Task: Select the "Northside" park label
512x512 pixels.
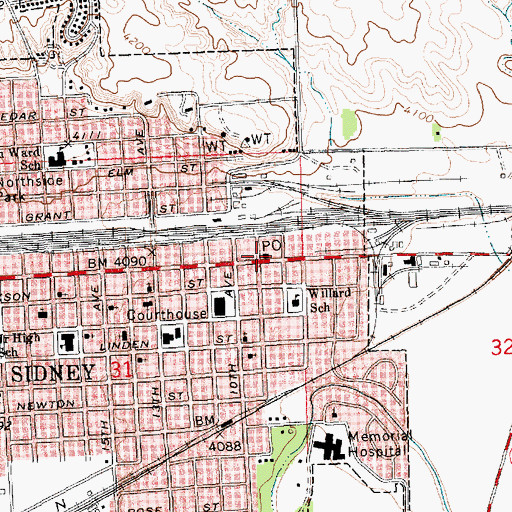Action: click(31, 181)
